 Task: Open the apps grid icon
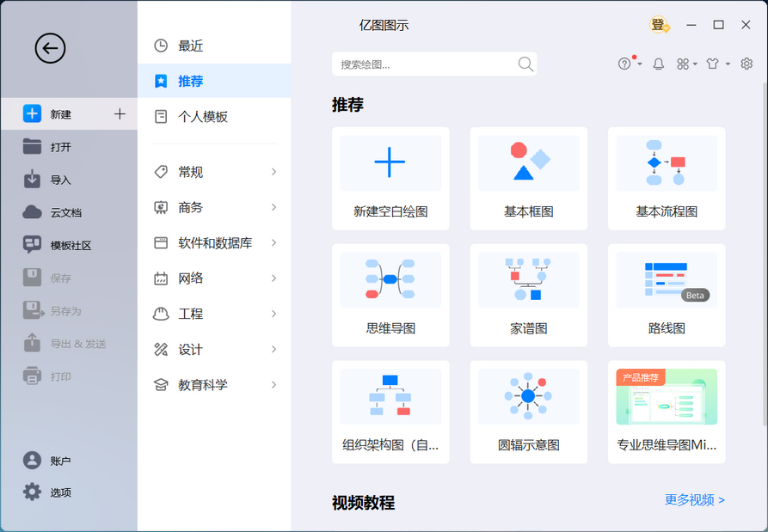[683, 64]
